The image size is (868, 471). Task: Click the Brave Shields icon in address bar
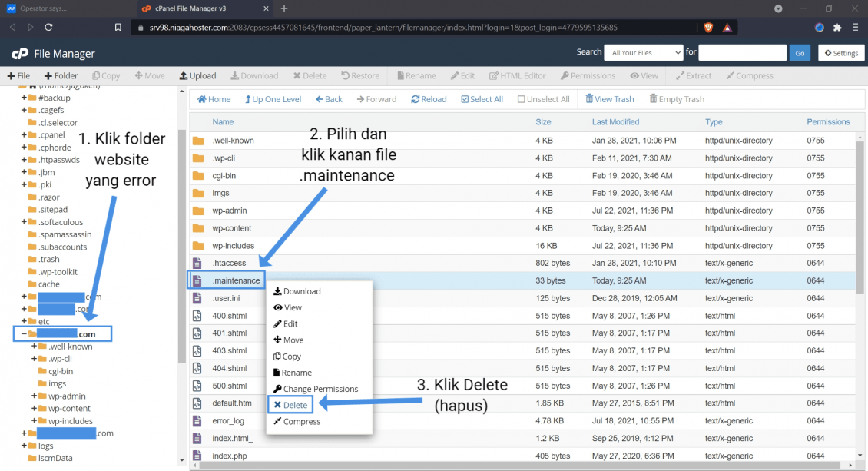point(707,27)
